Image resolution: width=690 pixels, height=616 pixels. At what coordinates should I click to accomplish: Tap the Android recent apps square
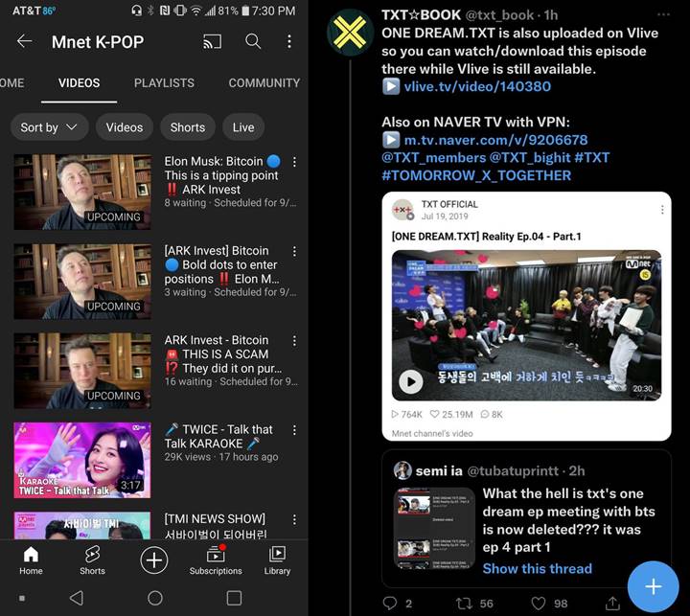click(x=234, y=598)
